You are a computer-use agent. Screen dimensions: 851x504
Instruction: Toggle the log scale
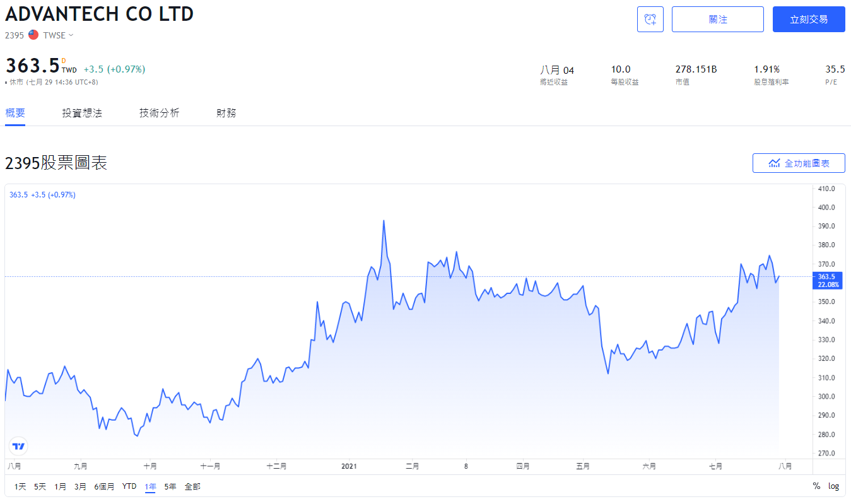[x=834, y=486]
